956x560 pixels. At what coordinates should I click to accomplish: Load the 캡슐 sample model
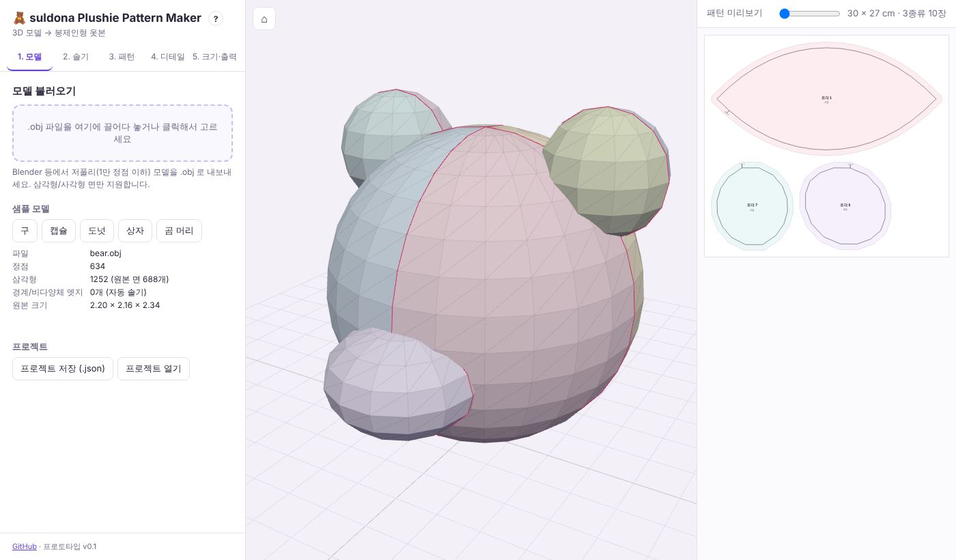click(59, 231)
